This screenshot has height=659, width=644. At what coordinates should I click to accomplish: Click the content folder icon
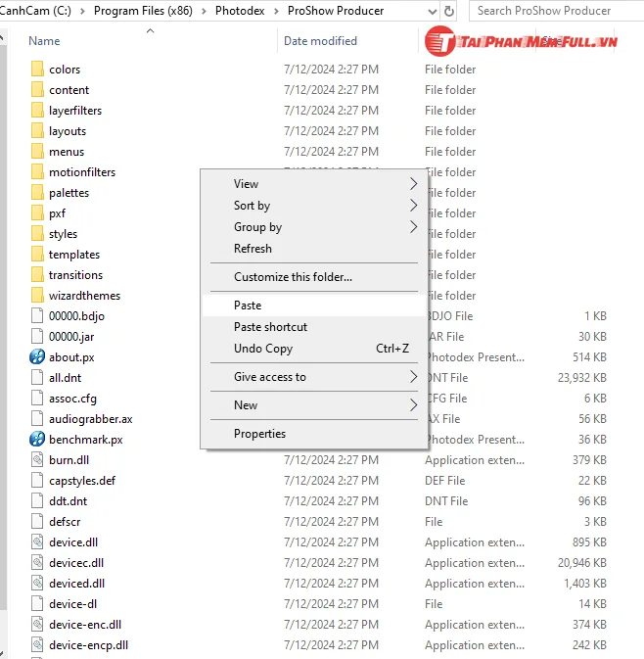[37, 89]
